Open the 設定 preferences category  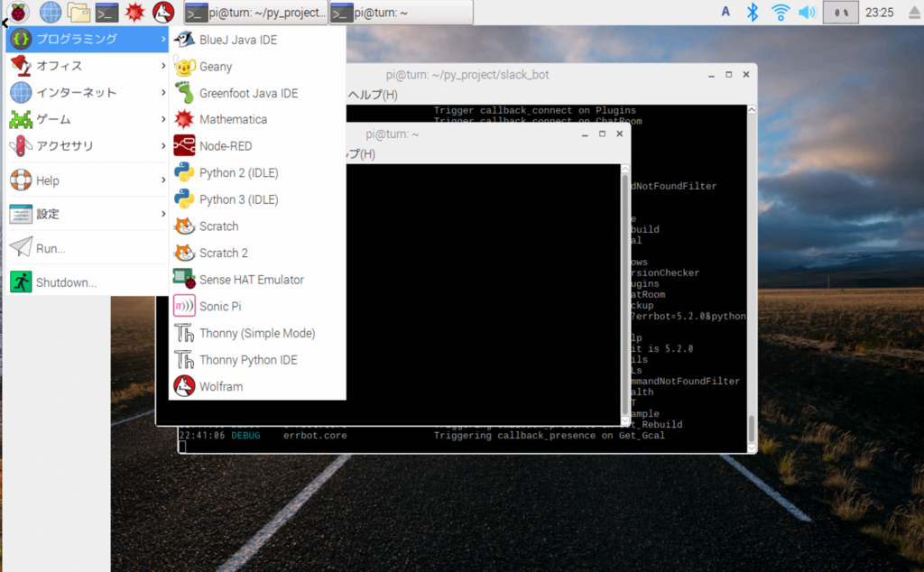pos(88,214)
